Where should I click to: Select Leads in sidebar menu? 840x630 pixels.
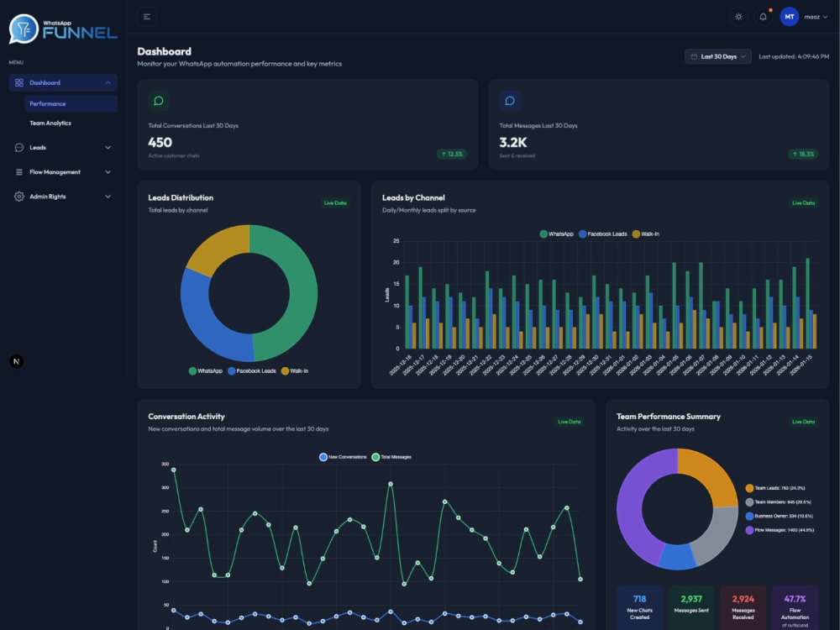click(x=63, y=147)
